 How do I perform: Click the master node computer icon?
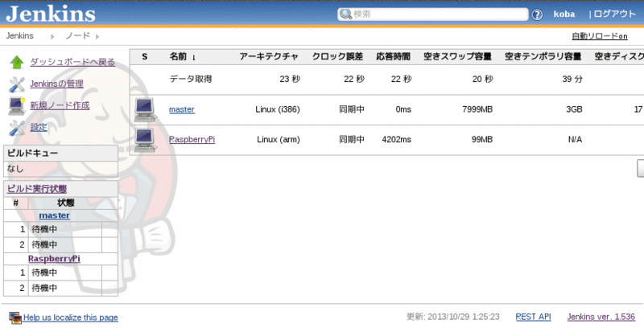coord(145,110)
